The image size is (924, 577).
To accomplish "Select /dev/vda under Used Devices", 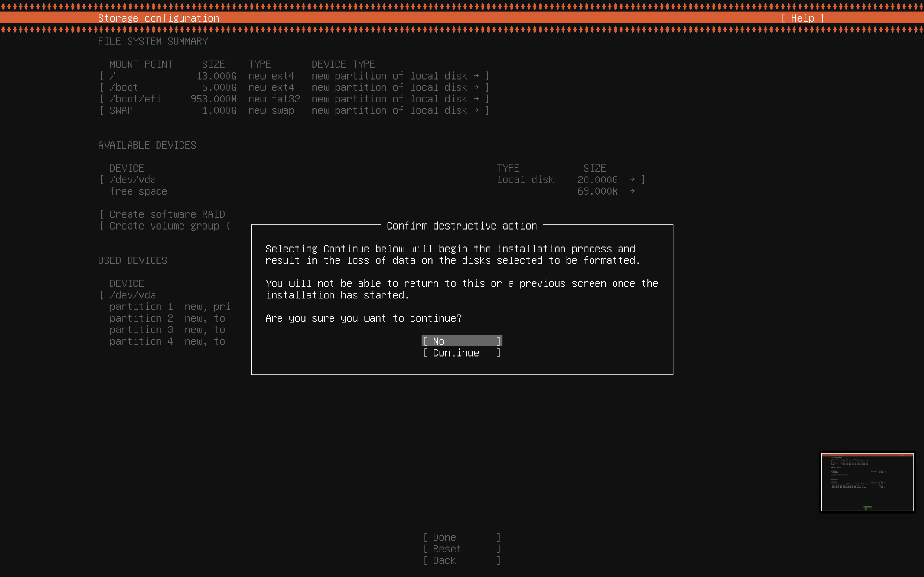I will (133, 295).
